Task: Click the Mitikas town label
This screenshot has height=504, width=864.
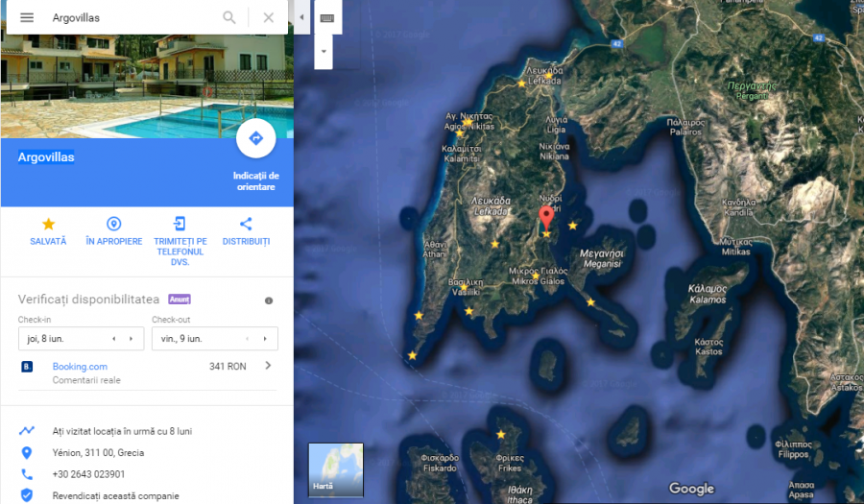Action: pyautogui.click(x=736, y=247)
